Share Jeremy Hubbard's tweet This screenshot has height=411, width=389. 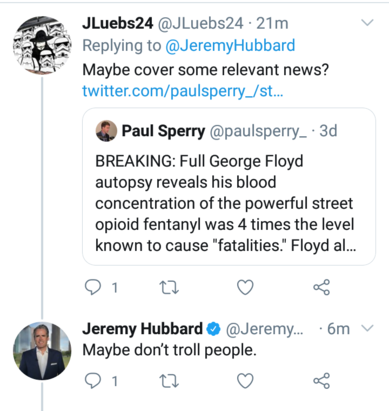click(x=322, y=381)
